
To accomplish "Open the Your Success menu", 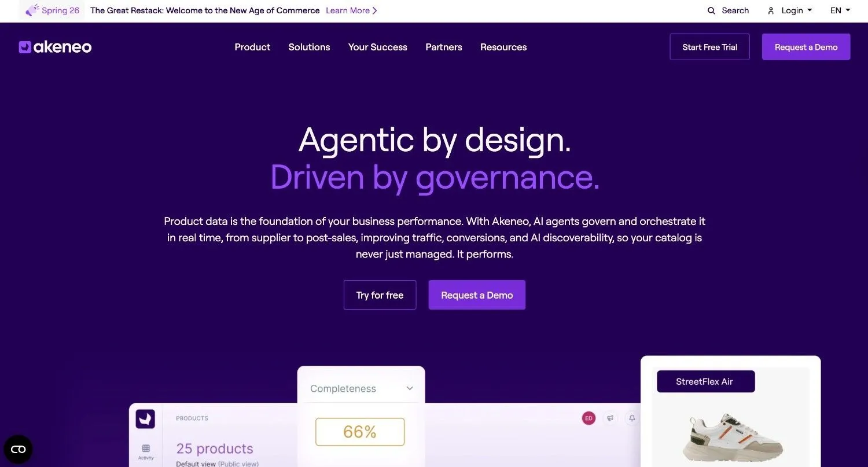I will (x=378, y=47).
